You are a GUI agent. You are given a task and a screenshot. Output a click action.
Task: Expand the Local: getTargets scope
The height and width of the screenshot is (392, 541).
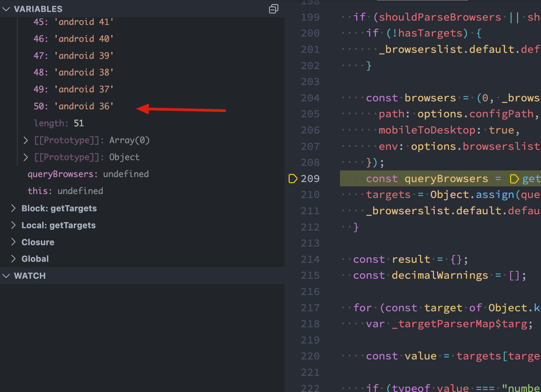pos(14,225)
